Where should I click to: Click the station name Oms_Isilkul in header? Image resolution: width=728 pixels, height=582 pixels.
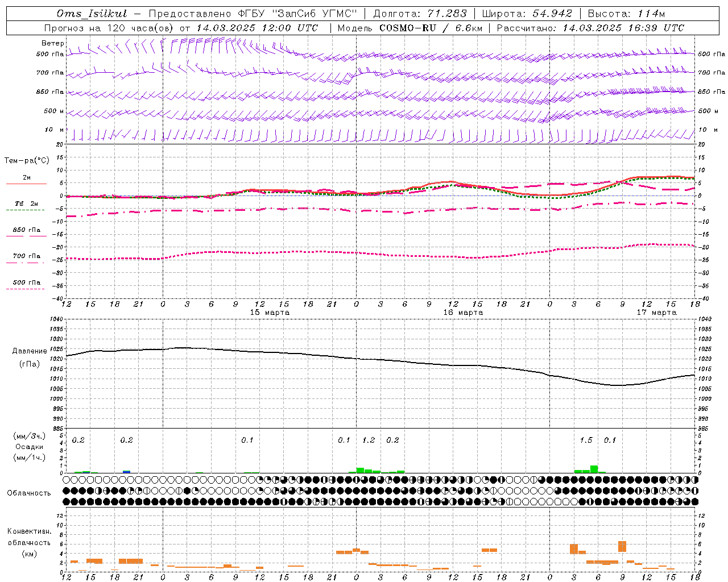92,14
